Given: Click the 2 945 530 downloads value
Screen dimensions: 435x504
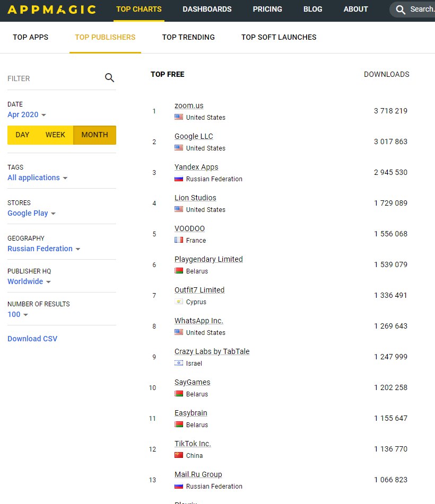Looking at the screenshot, I should click(390, 172).
